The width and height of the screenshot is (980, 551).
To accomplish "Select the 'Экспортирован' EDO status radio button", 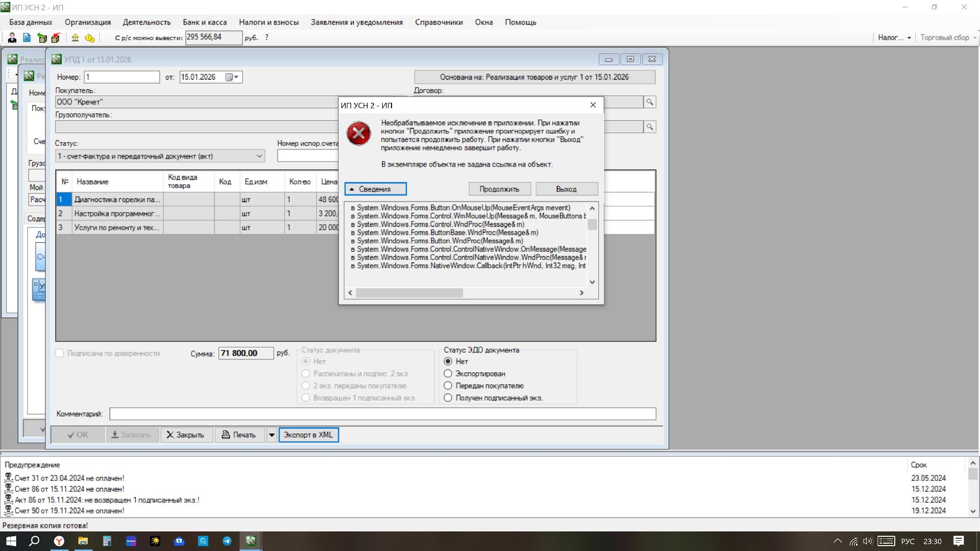I will [448, 374].
